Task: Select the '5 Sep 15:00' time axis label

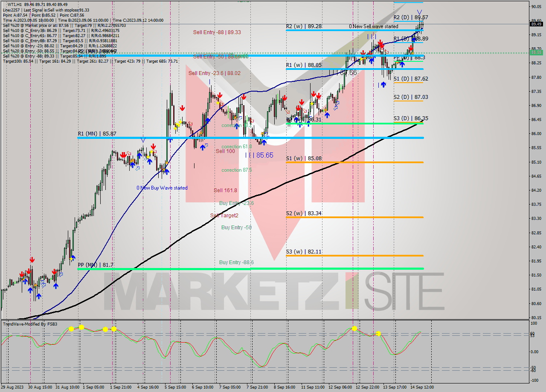Action: click(175, 387)
